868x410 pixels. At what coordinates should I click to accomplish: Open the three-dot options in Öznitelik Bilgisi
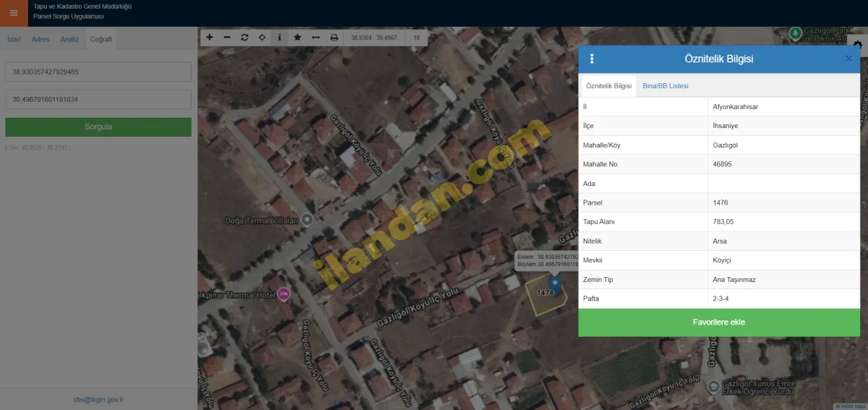point(592,59)
